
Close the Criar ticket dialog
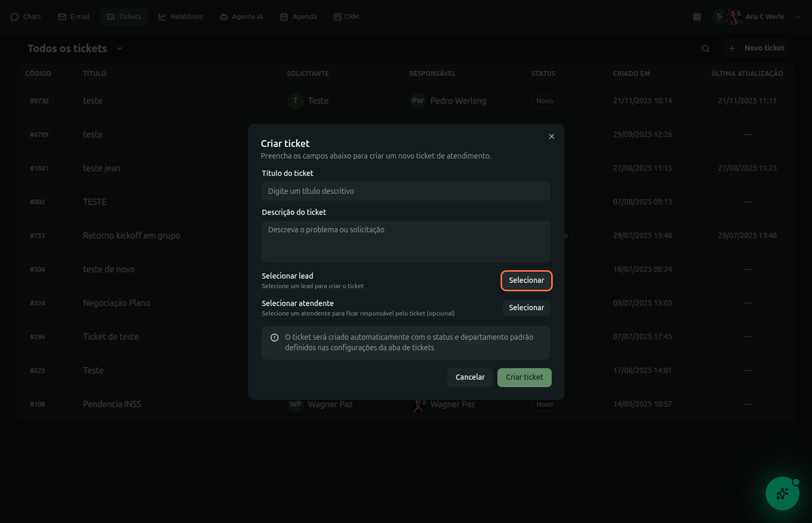(x=551, y=136)
